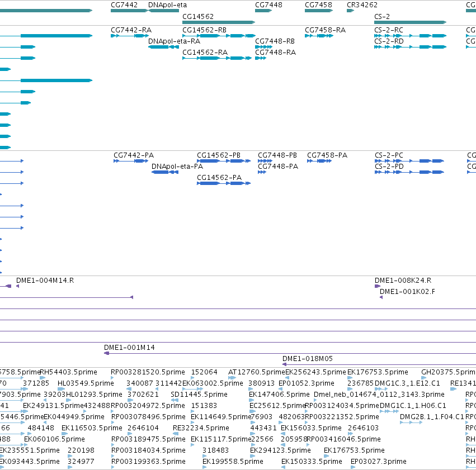The image size is (476, 470).
Task: Click EST EK060106.5prime
Action: (x=55, y=439)
